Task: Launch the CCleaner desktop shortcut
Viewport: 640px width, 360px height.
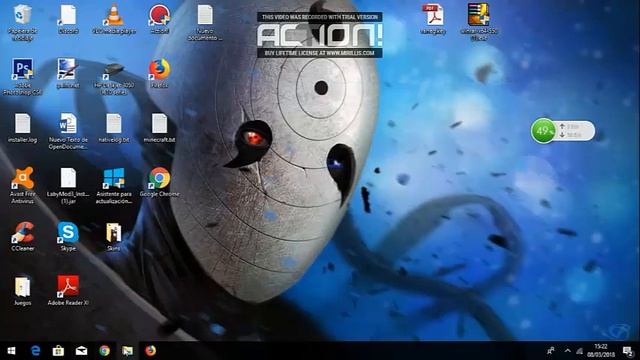Action: (x=22, y=233)
